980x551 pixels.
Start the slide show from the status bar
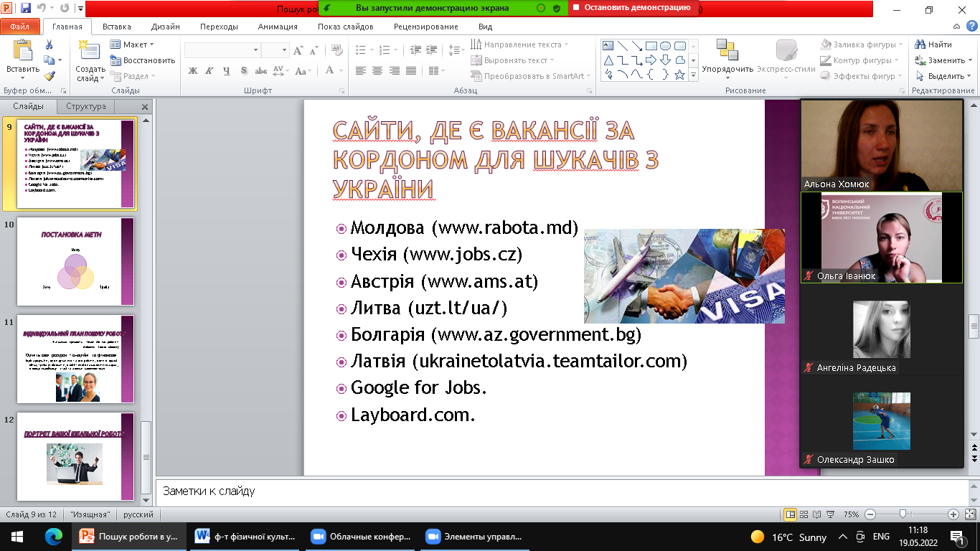(831, 513)
